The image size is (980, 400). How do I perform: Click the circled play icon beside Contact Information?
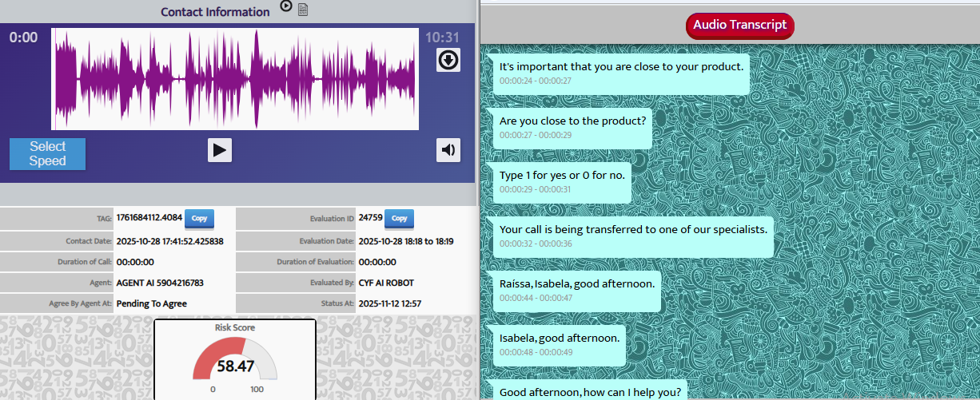click(286, 6)
